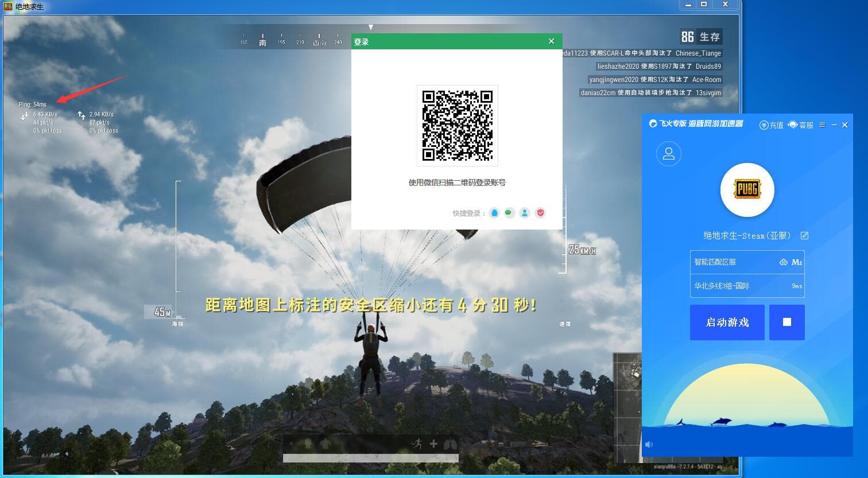Click the link icon in 智能匹配区服 row

coord(783,262)
